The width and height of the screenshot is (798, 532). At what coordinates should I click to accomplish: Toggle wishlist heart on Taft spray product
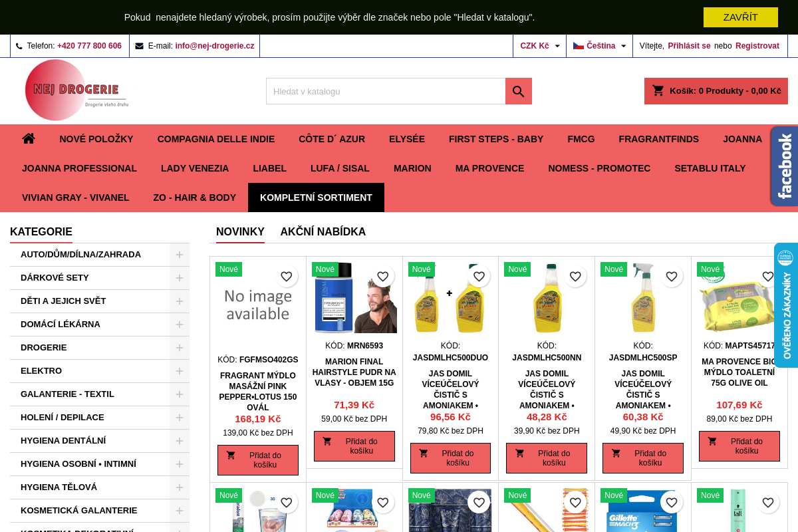tap(768, 503)
